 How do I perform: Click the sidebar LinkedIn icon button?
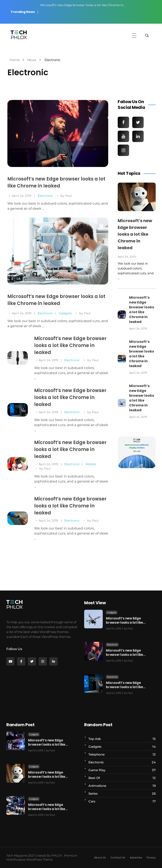(138, 137)
